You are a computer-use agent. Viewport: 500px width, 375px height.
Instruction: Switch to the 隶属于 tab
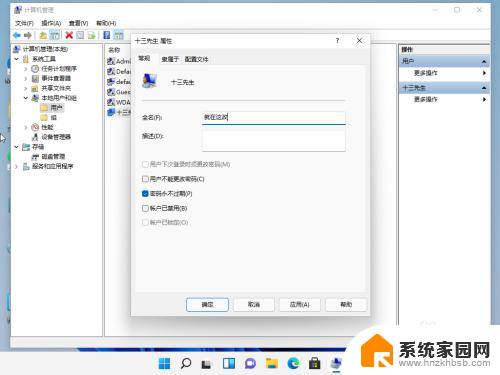pos(170,59)
